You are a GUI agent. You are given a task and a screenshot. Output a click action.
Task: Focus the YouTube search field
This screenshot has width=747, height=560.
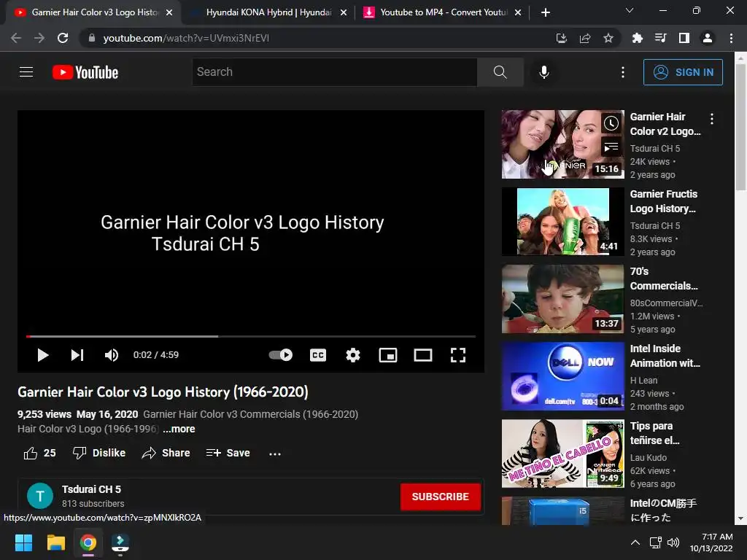click(x=334, y=72)
